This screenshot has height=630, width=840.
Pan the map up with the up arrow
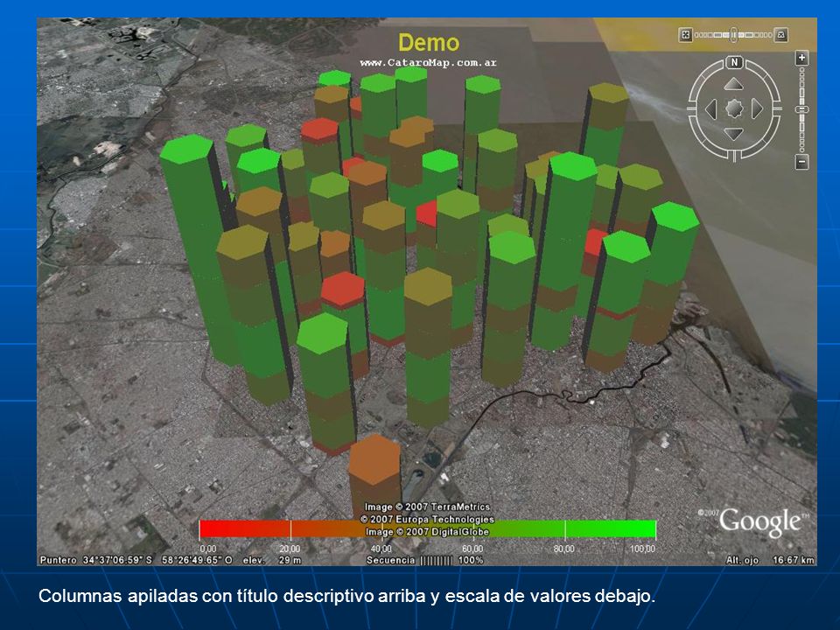pyautogui.click(x=734, y=84)
